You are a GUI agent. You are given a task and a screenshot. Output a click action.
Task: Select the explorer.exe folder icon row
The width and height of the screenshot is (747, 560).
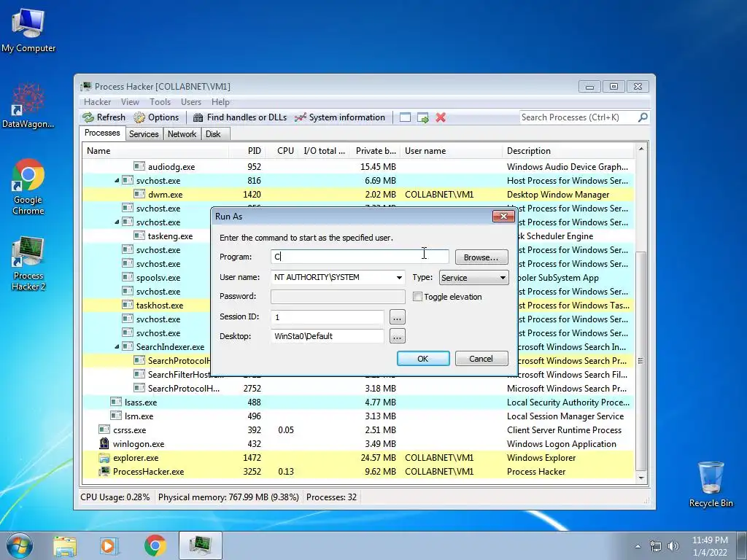[x=104, y=458]
